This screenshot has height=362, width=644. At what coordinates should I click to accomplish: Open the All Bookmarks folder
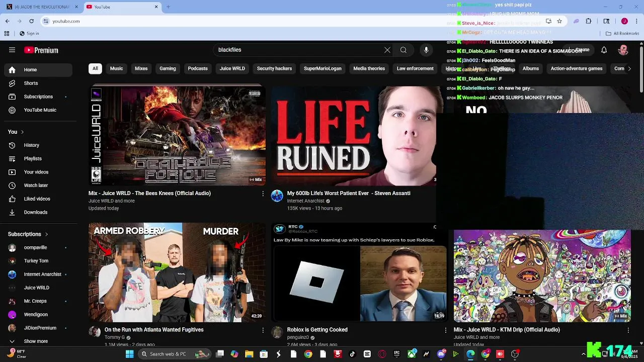click(x=622, y=33)
